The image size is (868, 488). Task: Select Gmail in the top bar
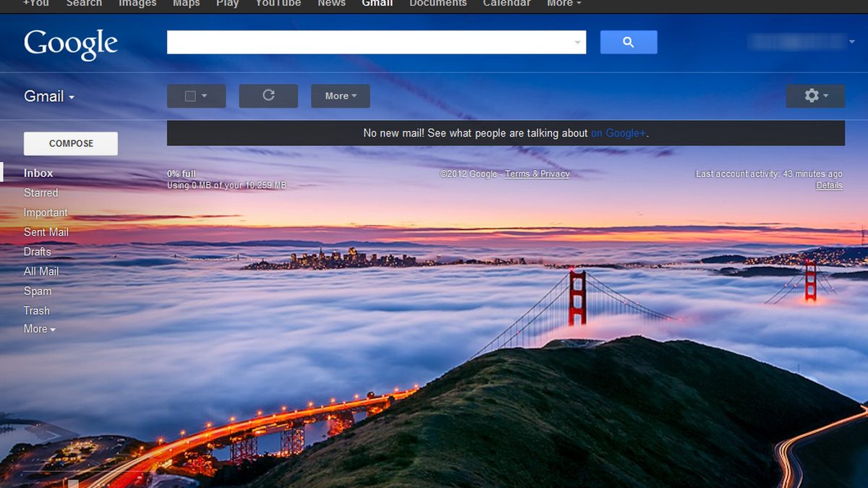point(378,4)
